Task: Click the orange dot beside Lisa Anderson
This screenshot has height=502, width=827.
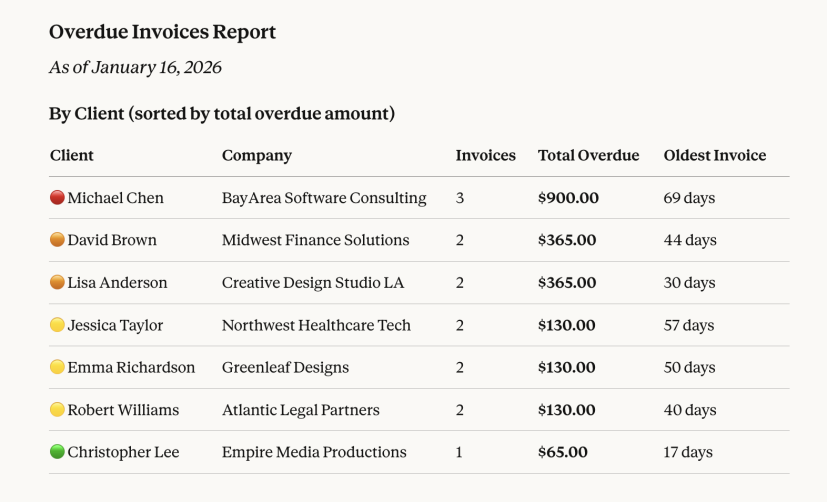Action: (x=57, y=283)
